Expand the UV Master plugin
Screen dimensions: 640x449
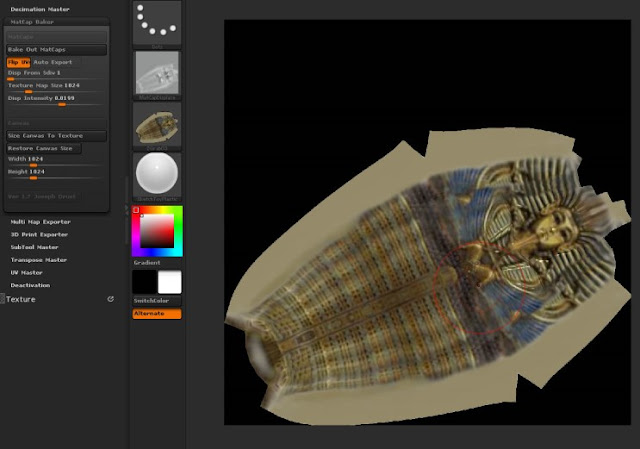(27, 273)
